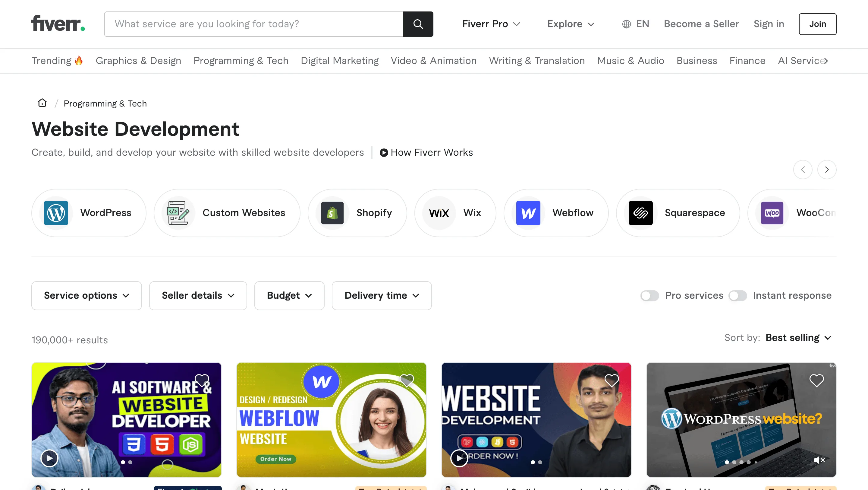Focus the service search input field
This screenshot has height=490, width=868.
click(253, 24)
